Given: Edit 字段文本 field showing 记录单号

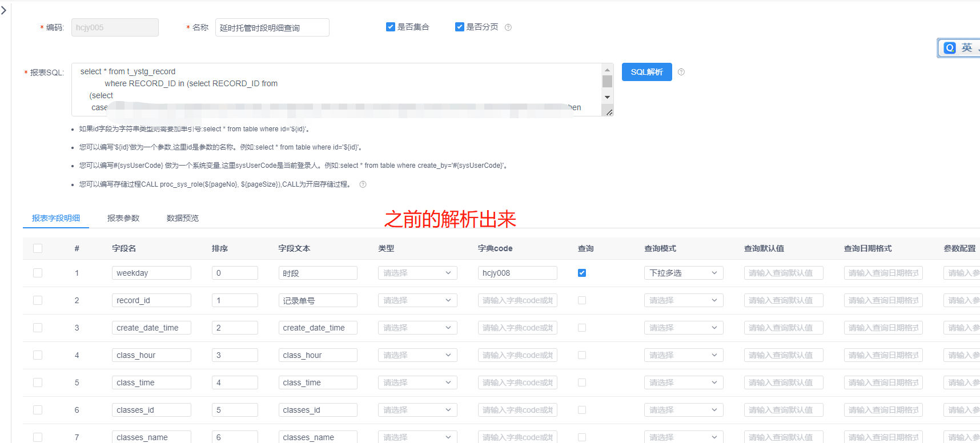Looking at the screenshot, I should 318,300.
